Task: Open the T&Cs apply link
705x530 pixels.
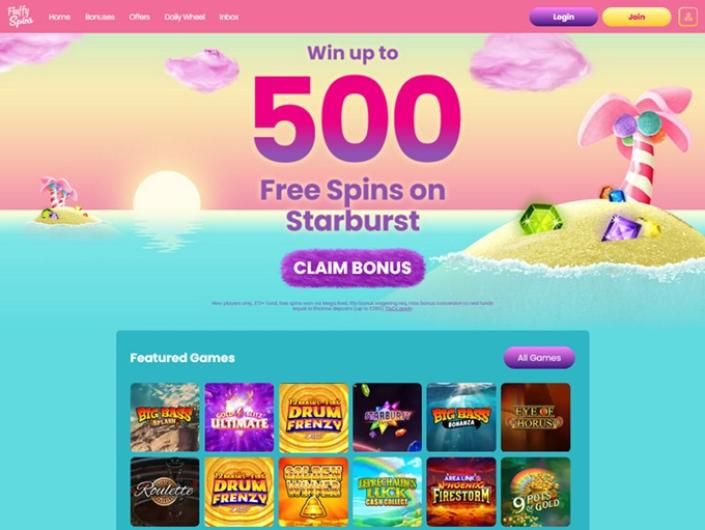Action: pos(398,309)
